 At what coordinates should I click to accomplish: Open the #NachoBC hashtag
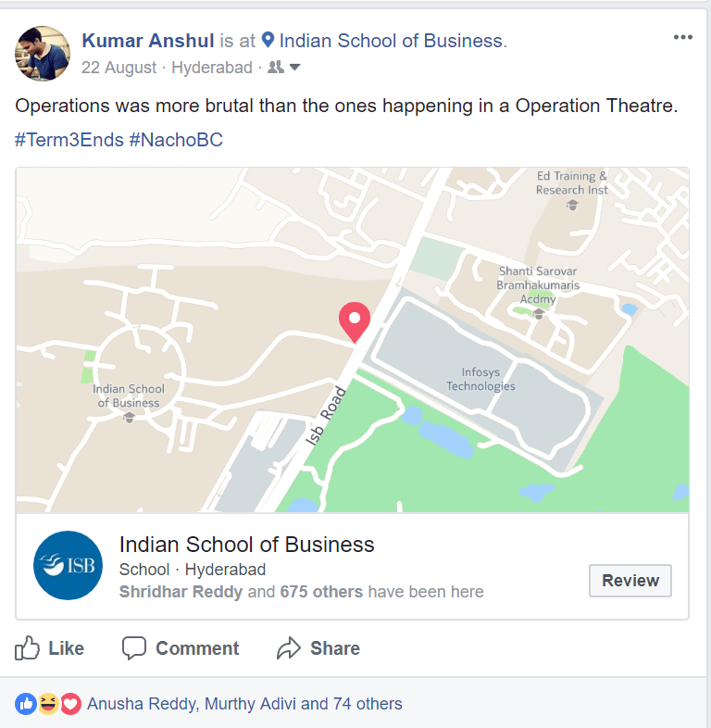tap(176, 140)
